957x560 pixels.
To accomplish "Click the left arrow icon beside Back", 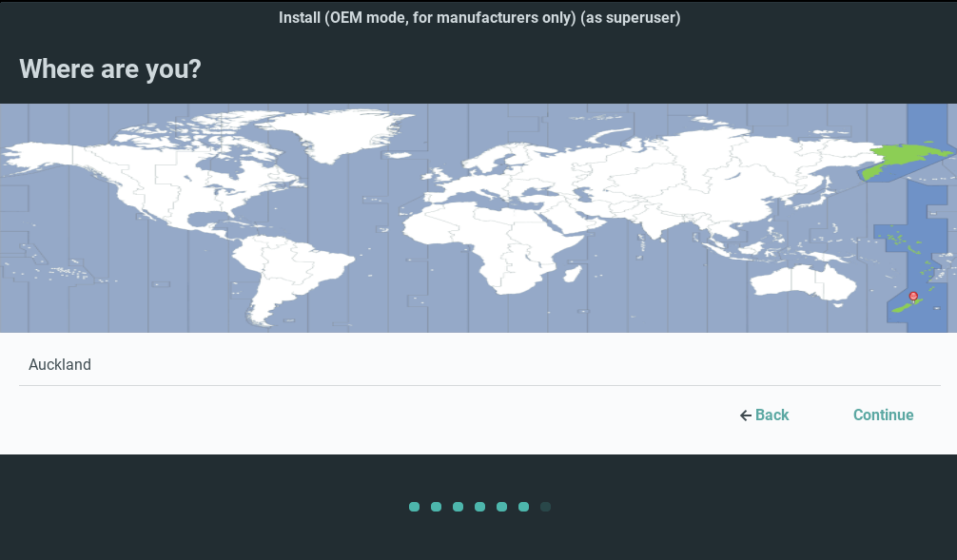I will pyautogui.click(x=746, y=415).
